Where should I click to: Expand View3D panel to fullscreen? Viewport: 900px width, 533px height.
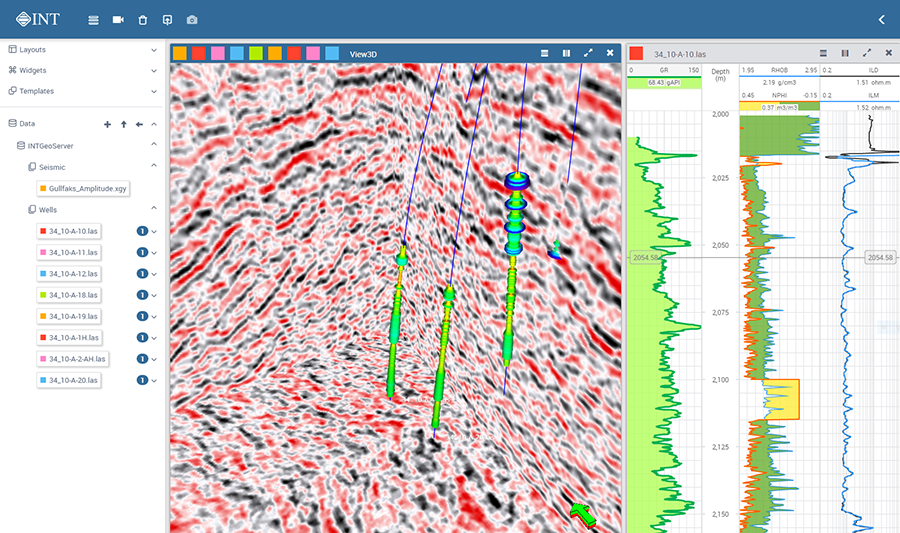588,53
